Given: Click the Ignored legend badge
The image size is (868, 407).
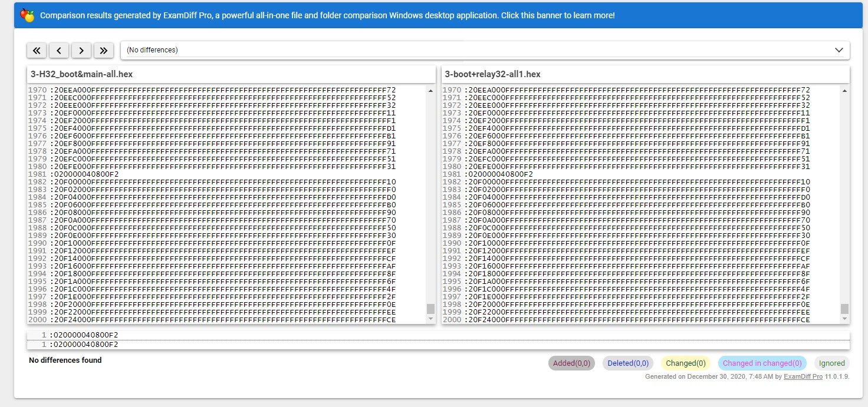Looking at the screenshot, I should click(831, 363).
